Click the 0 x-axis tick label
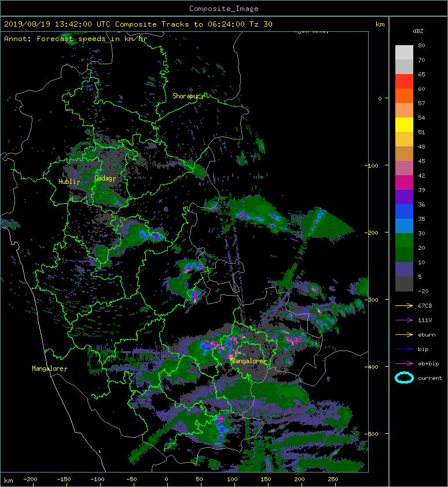This screenshot has width=448, height=487. tap(166, 479)
